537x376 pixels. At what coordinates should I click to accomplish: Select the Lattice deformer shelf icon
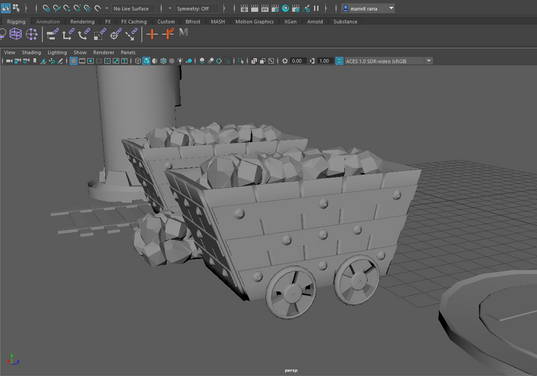pyautogui.click(x=16, y=34)
